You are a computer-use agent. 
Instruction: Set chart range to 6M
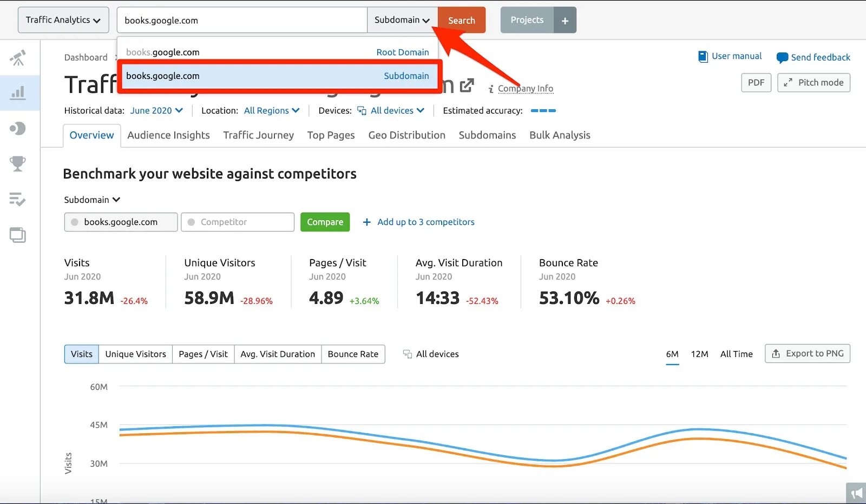672,354
